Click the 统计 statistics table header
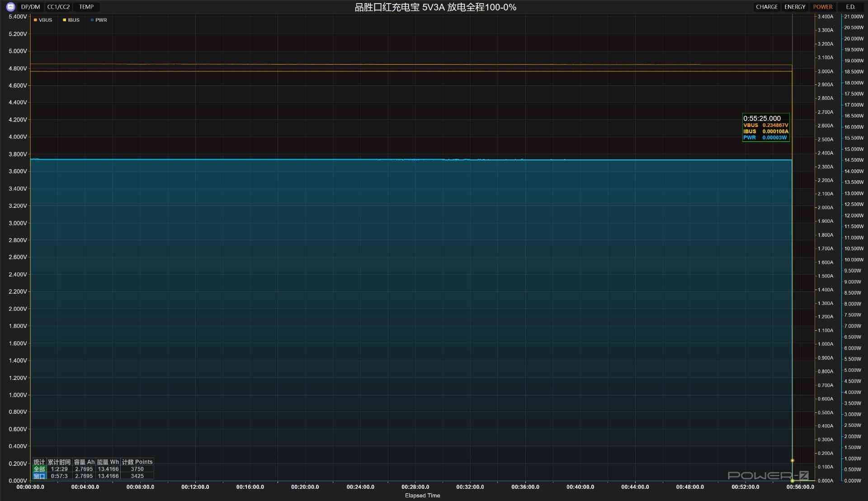Image resolution: width=868 pixels, height=501 pixels. click(39, 462)
